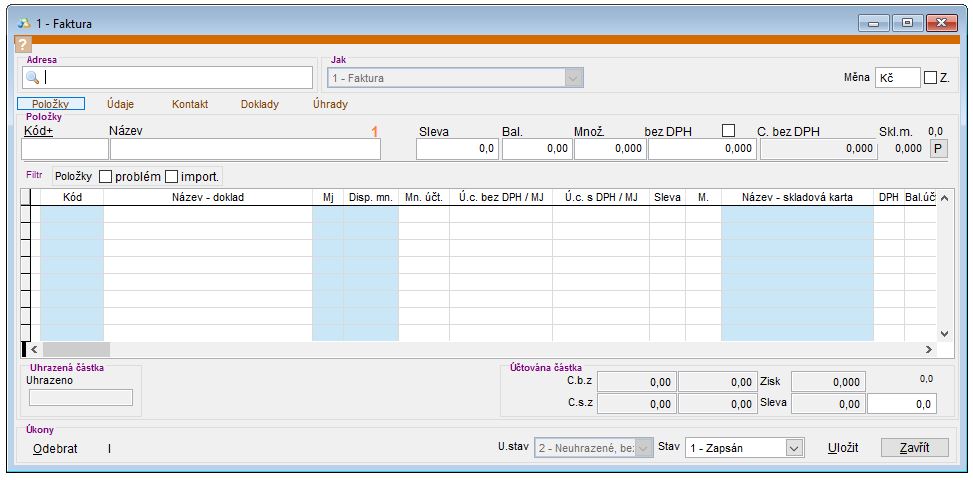Click the yellow question mark help icon
This screenshot has width=973, height=480.
tap(24, 45)
